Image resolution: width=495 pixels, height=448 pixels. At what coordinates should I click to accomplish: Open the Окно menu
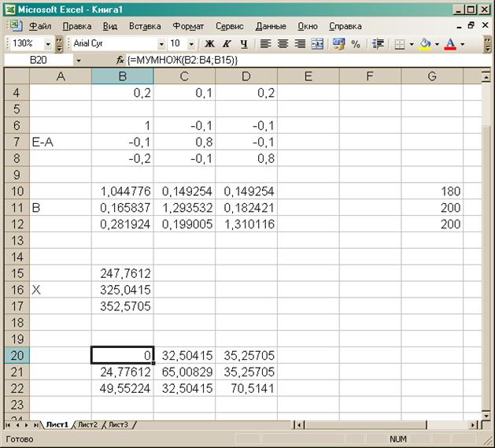(308, 26)
